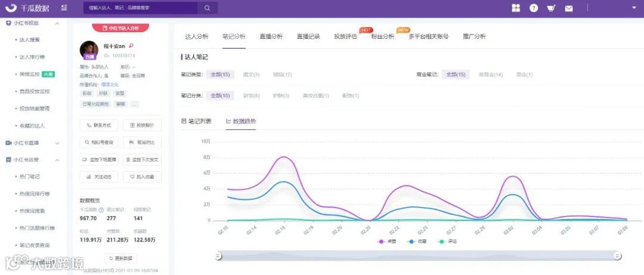This screenshot has height=275, width=644.
Task: Click the icon on 监控下次发文
Action: 129,159
